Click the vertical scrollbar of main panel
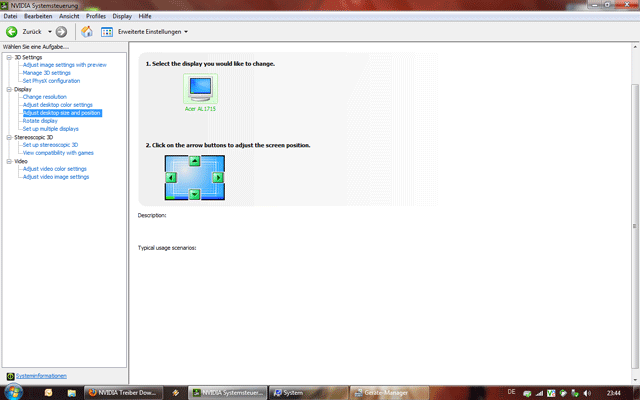The image size is (640, 400). coord(635,226)
